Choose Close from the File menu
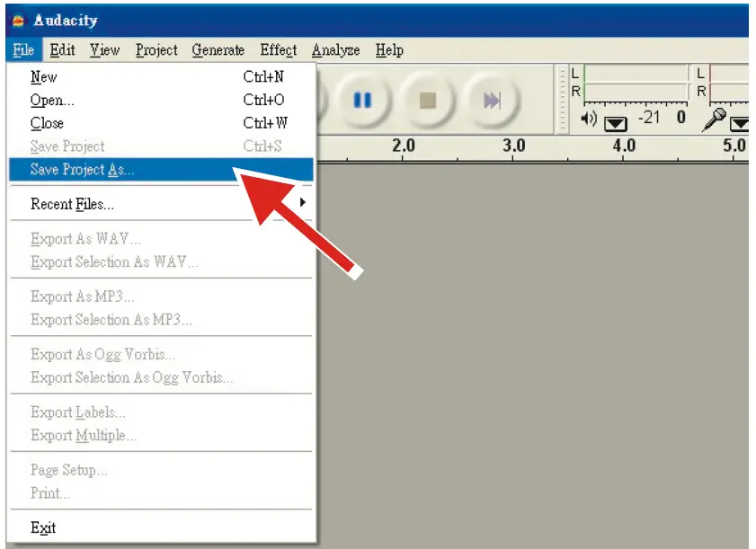 (x=161, y=123)
